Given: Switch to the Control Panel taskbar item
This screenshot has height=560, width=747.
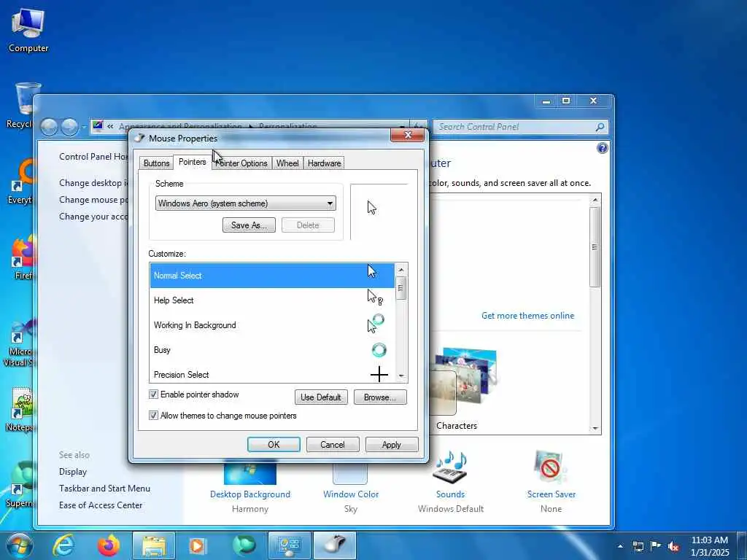Looking at the screenshot, I should [289, 545].
